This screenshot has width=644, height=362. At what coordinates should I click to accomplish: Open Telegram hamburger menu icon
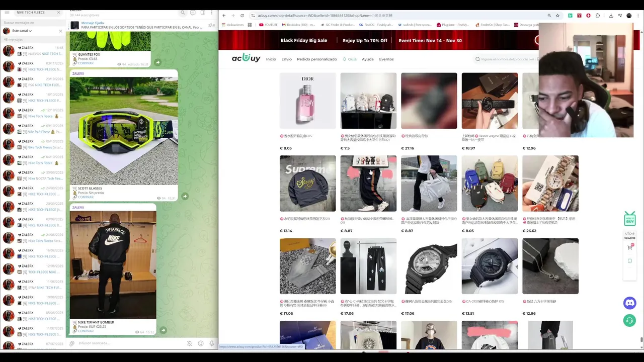point(6,12)
